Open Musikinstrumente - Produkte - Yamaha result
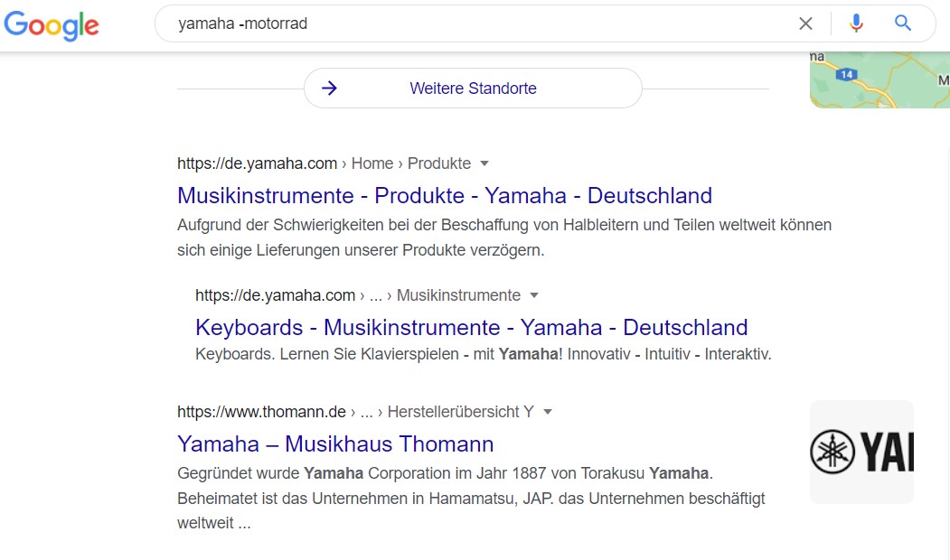Screen dimensions: 950x560 445,195
